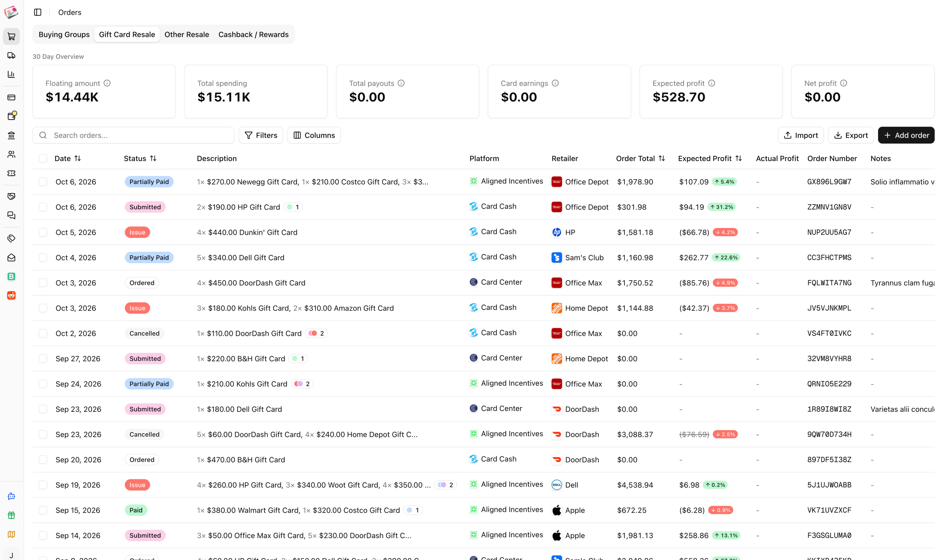Sort the table by the Date column
Image resolution: width=941 pixels, height=560 pixels.
68,159
